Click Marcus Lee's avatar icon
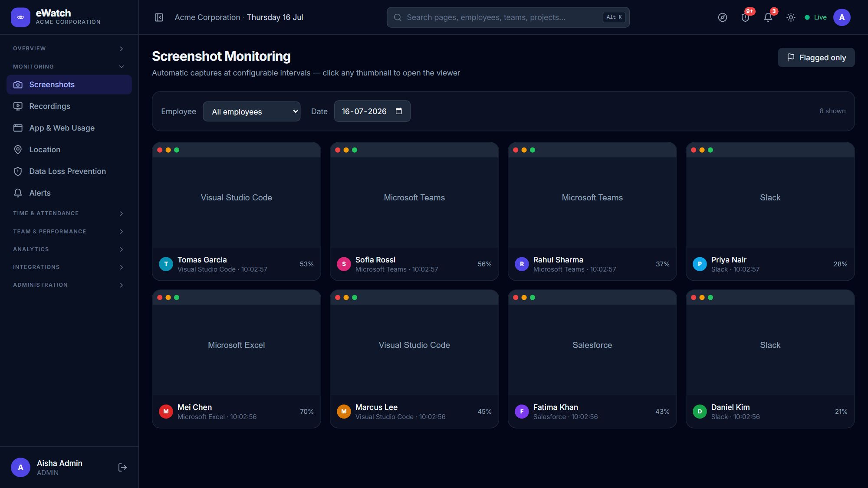The image size is (868, 488). 344,412
